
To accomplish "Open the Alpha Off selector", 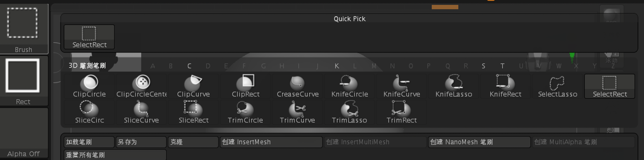I will point(24,133).
